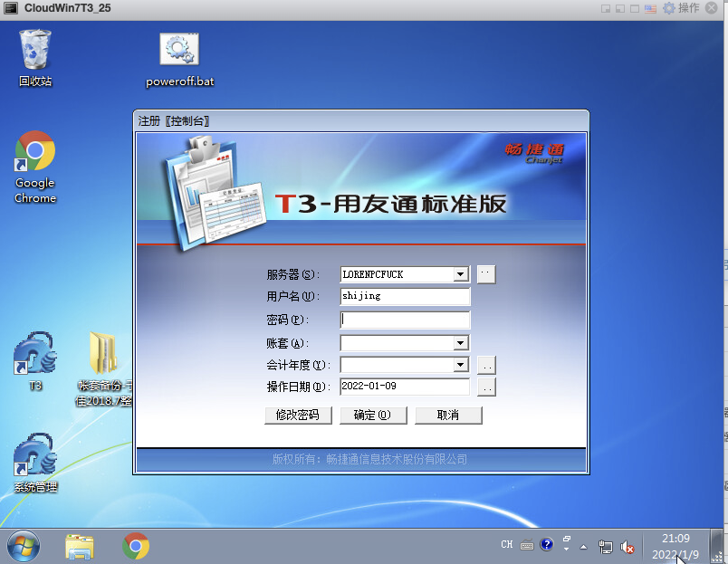Launch Chrome from the taskbar
Viewport: 728px width, 564px height.
(136, 546)
